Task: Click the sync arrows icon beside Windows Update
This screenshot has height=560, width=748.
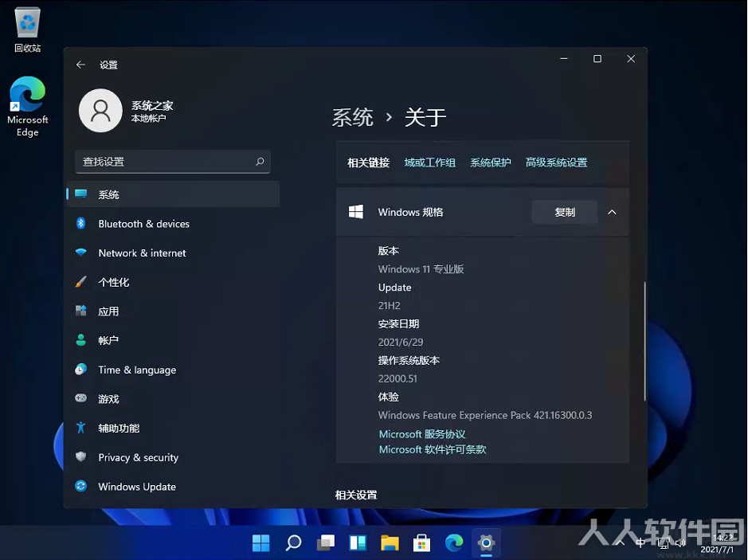Action: click(80, 486)
